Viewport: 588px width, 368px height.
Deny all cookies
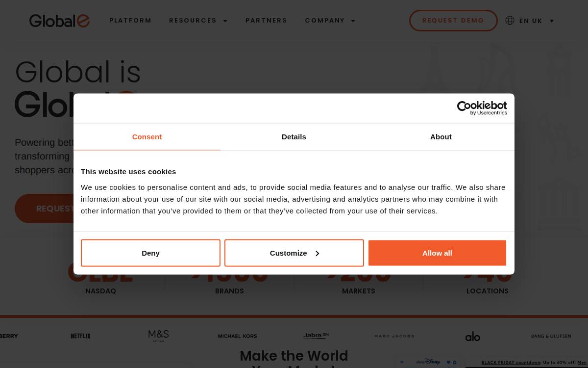pyautogui.click(x=150, y=253)
